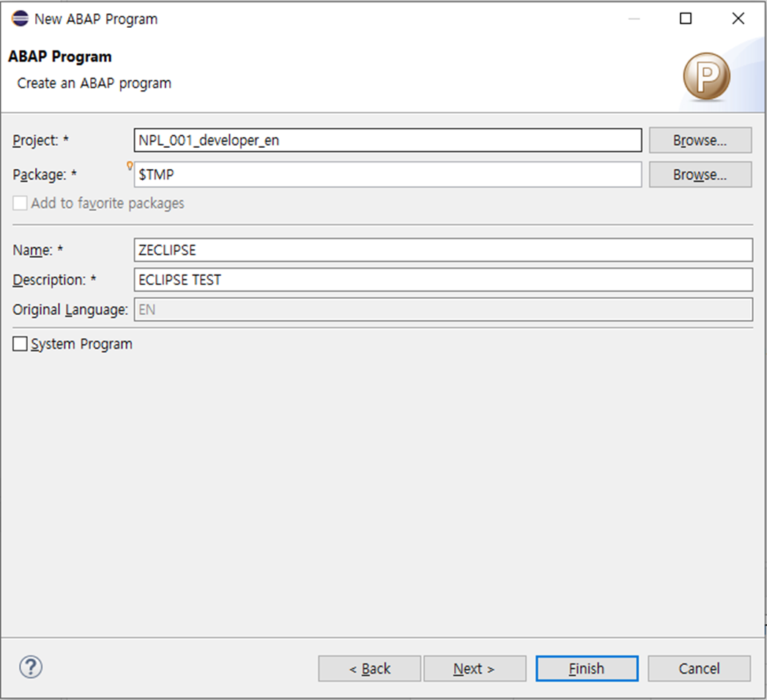Click the 'Package: *' label
Viewport: 767px width, 700px height.
tap(45, 174)
